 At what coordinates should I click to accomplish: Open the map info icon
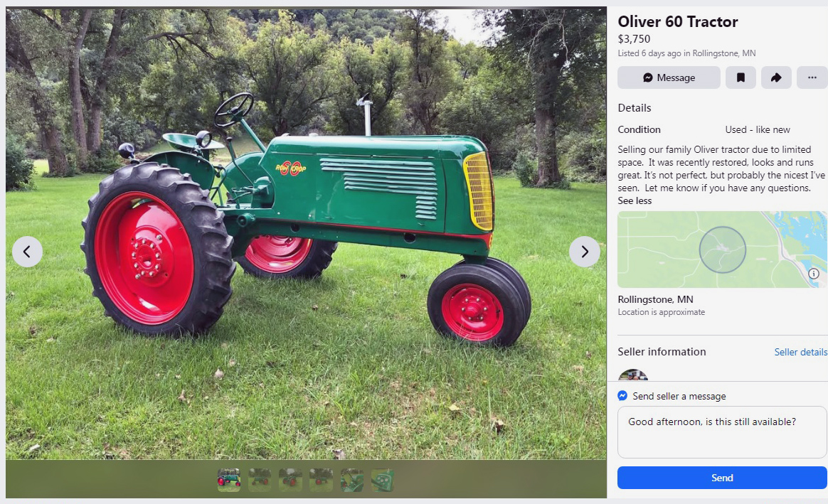814,274
